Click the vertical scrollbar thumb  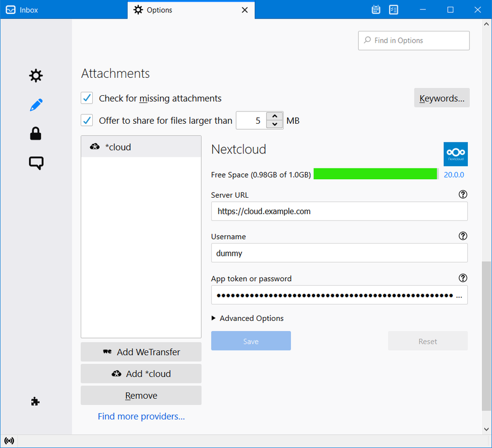[x=486, y=335]
